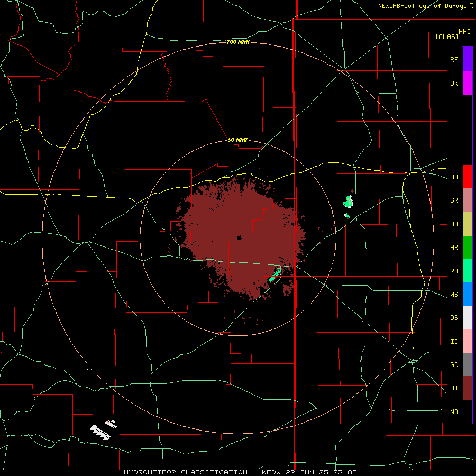Viewport: 476px width, 476px height.
Task: Click the brown BI legend swatch
Action: [467, 388]
